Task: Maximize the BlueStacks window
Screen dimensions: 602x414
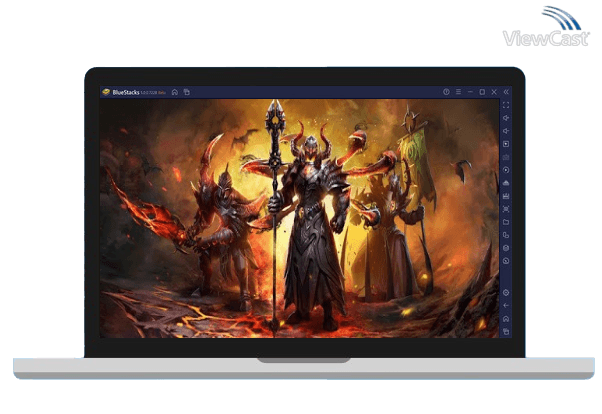Action: point(482,92)
